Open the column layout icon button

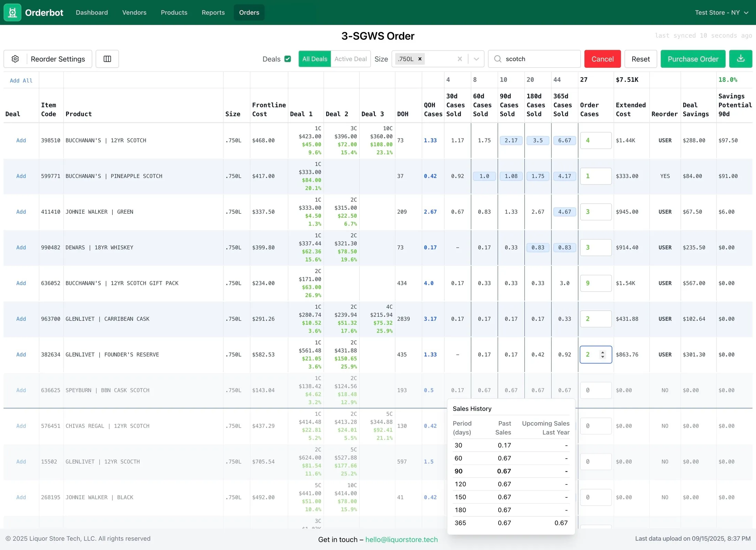[107, 59]
